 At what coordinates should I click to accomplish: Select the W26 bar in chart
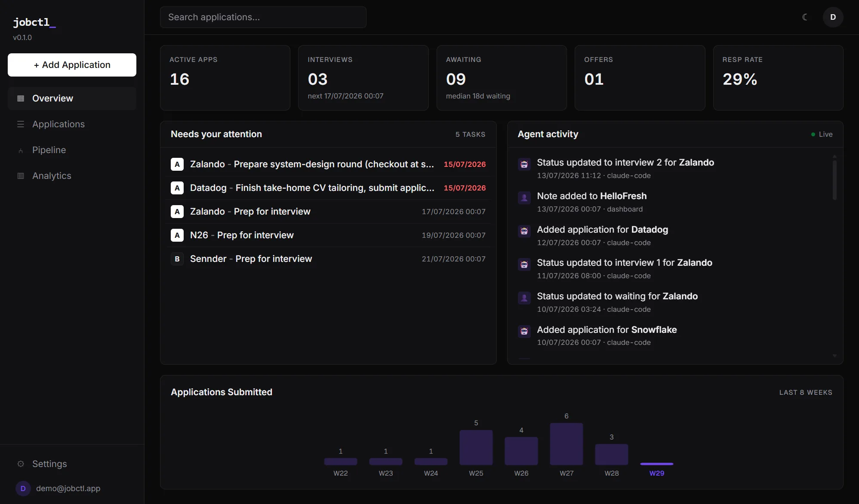pyautogui.click(x=521, y=451)
